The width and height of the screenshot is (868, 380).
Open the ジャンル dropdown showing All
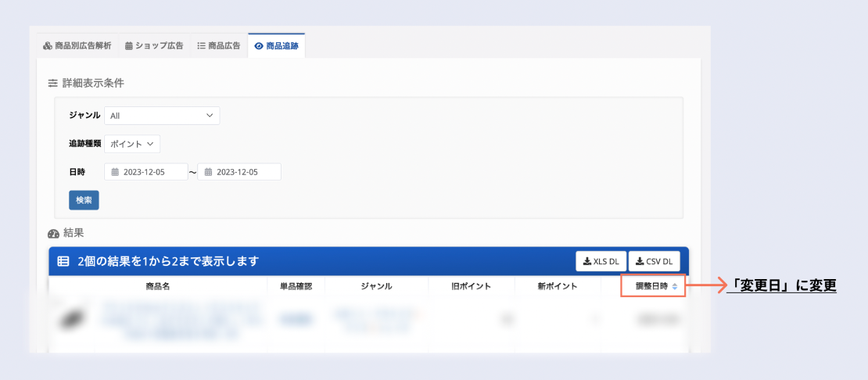pos(162,116)
